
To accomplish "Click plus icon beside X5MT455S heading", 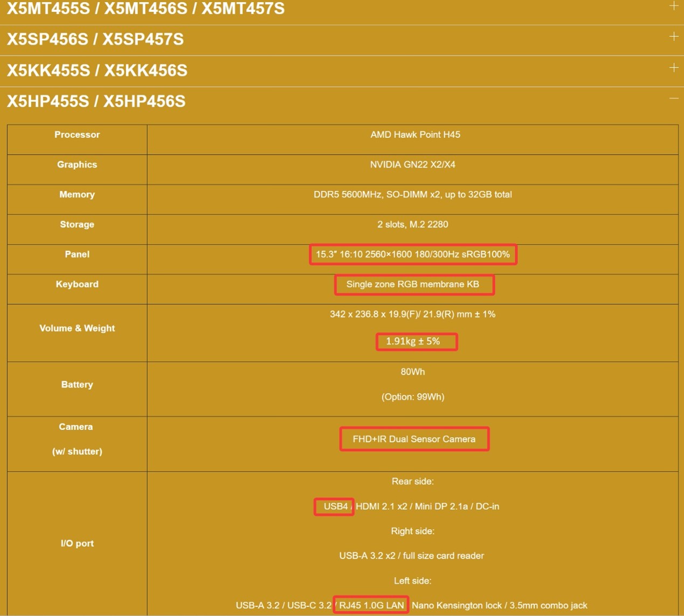I will click(674, 6).
